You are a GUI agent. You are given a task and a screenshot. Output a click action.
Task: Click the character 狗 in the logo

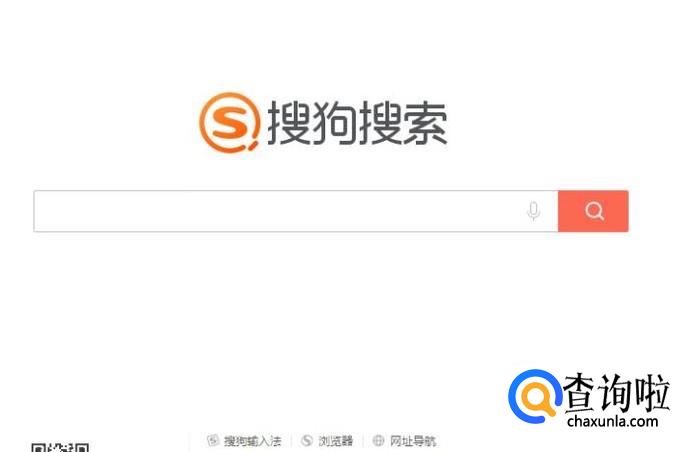point(335,123)
